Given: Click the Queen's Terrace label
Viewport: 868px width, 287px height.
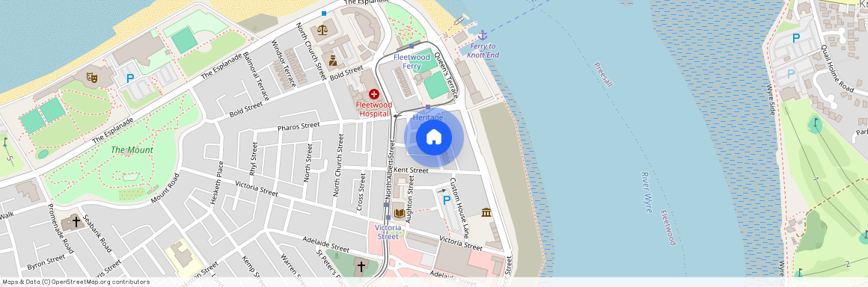Looking at the screenshot, I should [446, 75].
